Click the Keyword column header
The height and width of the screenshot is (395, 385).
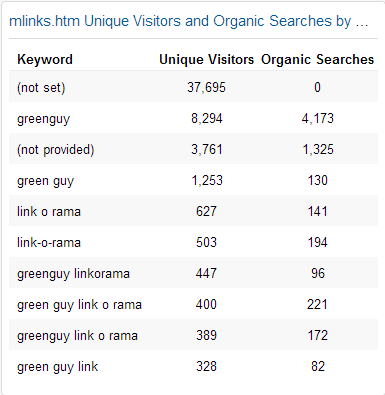[x=45, y=60]
